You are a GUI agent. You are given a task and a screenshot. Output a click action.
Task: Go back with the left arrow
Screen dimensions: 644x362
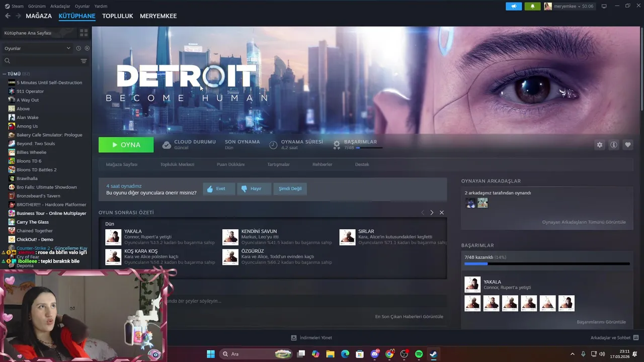pyautogui.click(x=8, y=16)
